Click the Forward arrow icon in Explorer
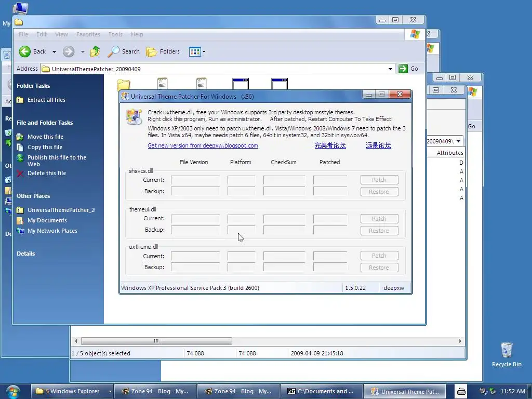The width and height of the screenshot is (532, 399). [x=69, y=51]
